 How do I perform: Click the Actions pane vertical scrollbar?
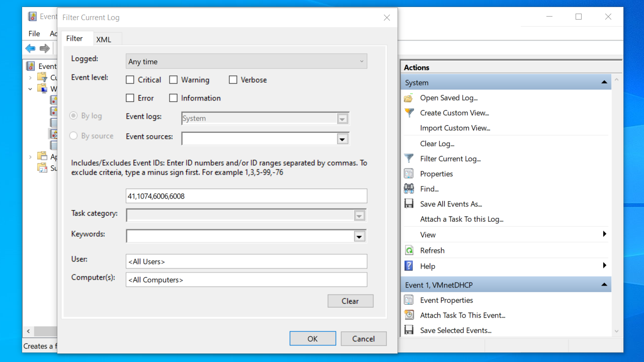point(617,201)
